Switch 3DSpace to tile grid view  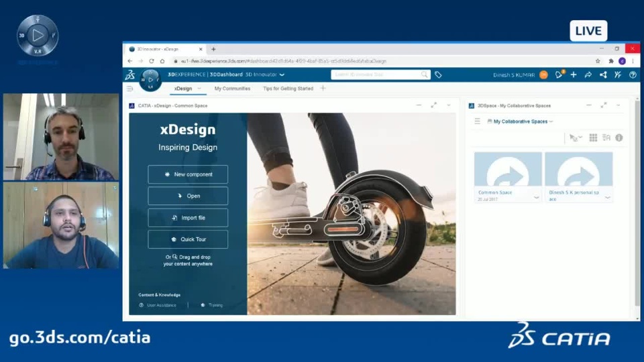coord(593,138)
